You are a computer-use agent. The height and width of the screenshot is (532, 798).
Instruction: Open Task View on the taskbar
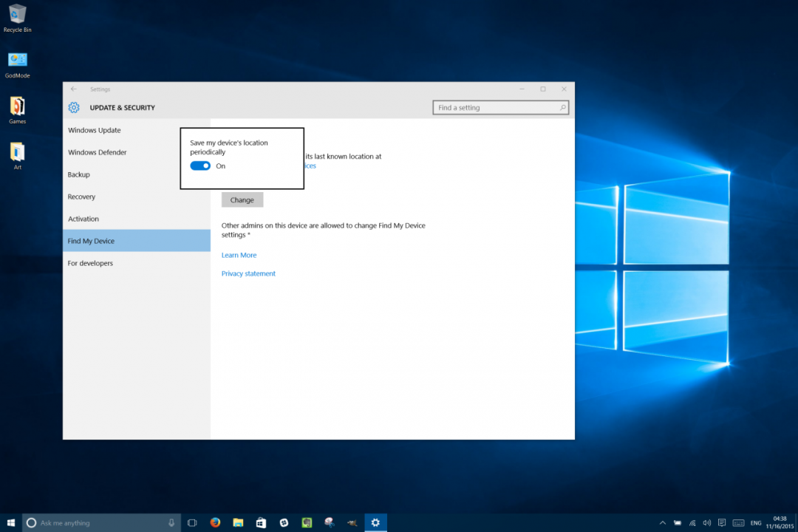(x=192, y=523)
